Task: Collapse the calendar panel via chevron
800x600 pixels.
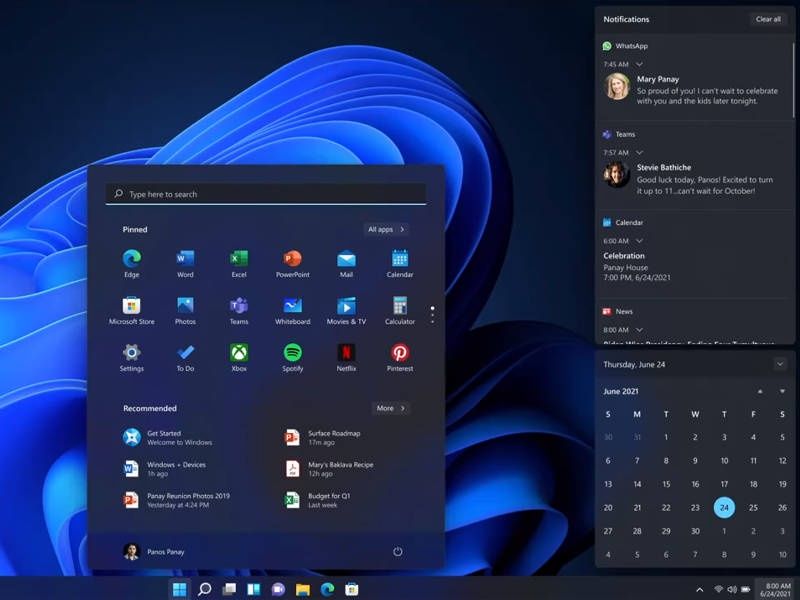Action: [780, 364]
